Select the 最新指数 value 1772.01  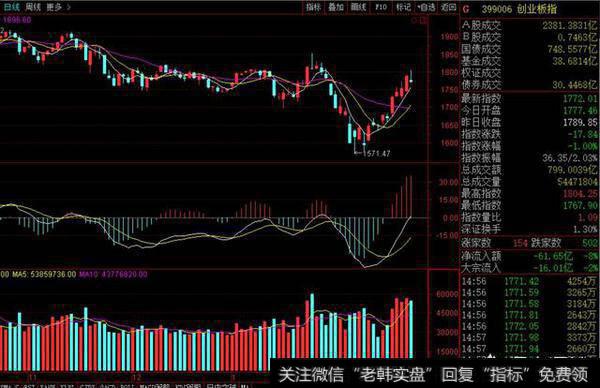pyautogui.click(x=580, y=99)
